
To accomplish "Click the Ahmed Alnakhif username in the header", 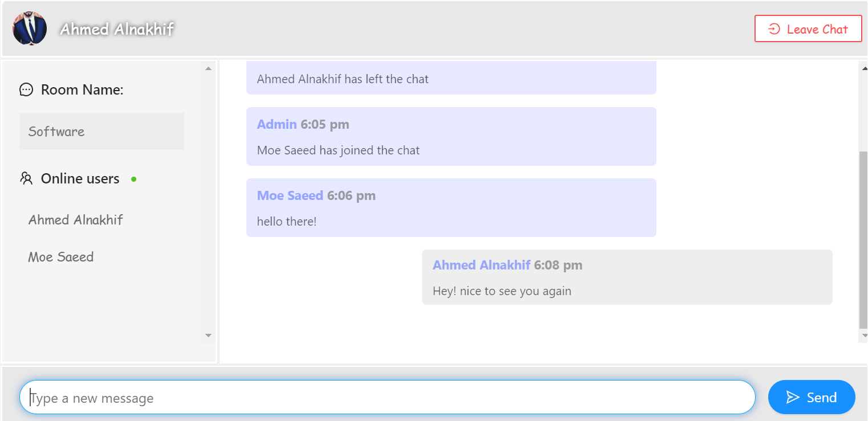I will 116,28.
